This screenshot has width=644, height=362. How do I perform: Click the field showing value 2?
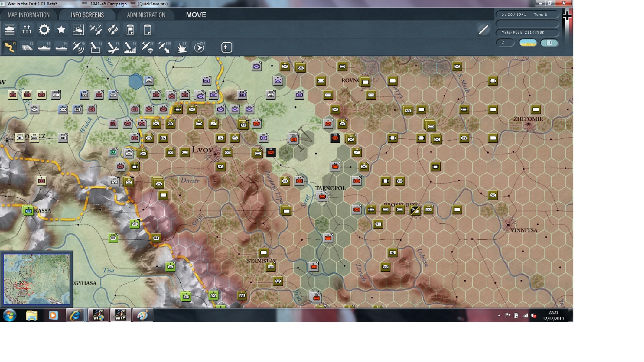click(x=505, y=43)
